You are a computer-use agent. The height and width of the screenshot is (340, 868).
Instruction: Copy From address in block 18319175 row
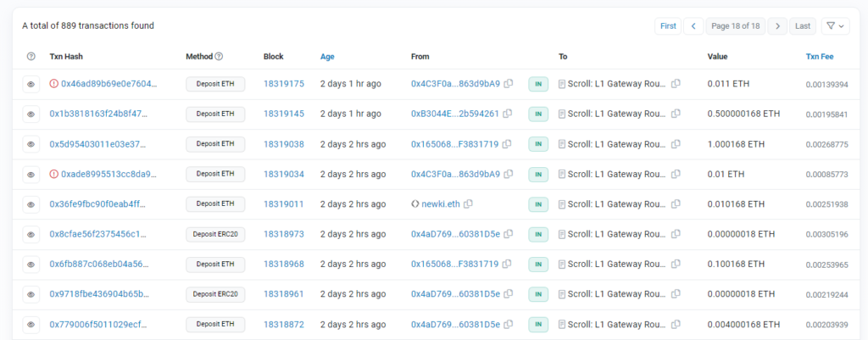click(509, 84)
